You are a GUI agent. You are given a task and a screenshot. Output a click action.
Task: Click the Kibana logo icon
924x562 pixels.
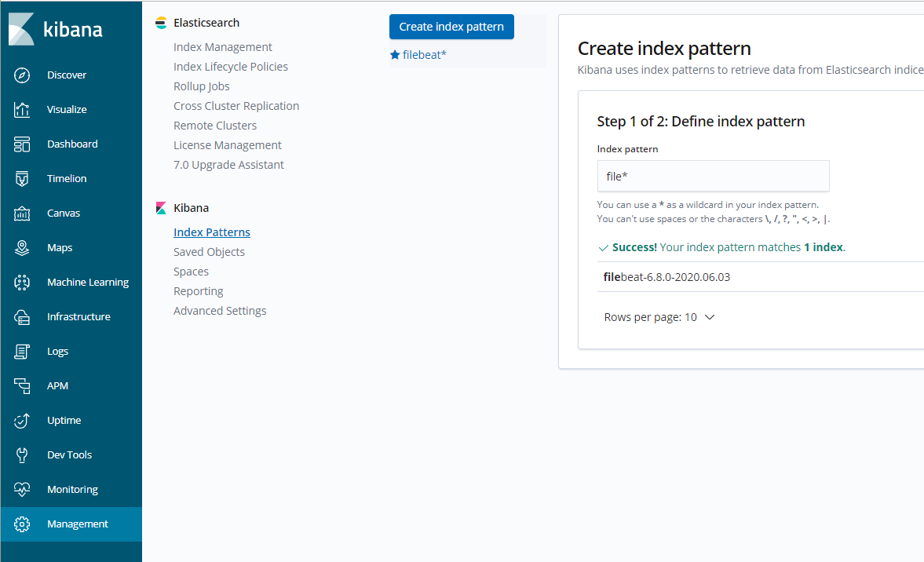point(21,29)
